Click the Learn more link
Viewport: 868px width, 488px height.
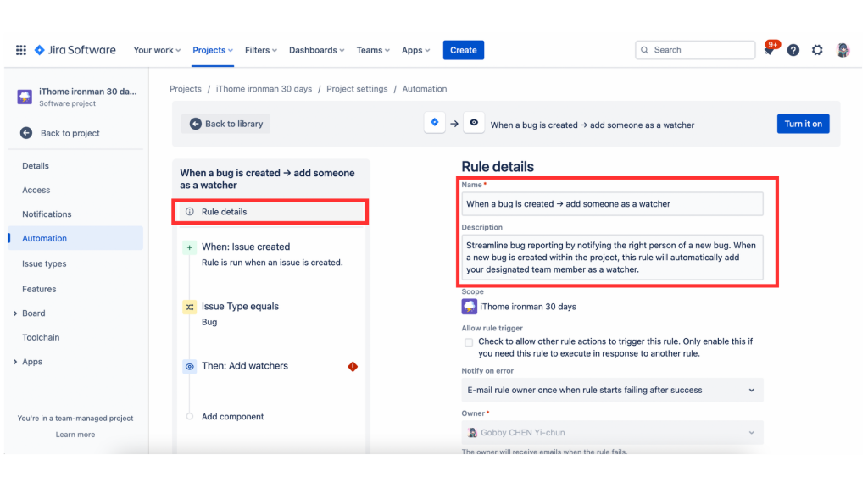(75, 435)
